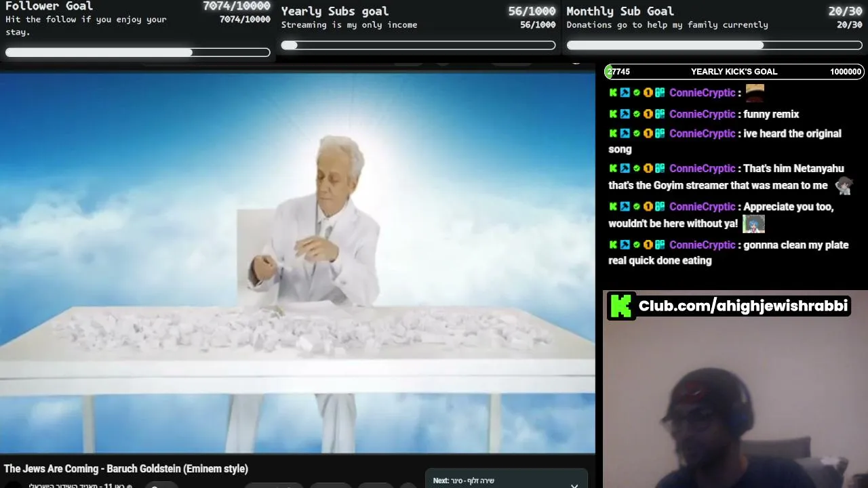Click the orange coin badge on the "That's him Netanyahu" message
Viewport: 868px width, 488px height.
[648, 169]
